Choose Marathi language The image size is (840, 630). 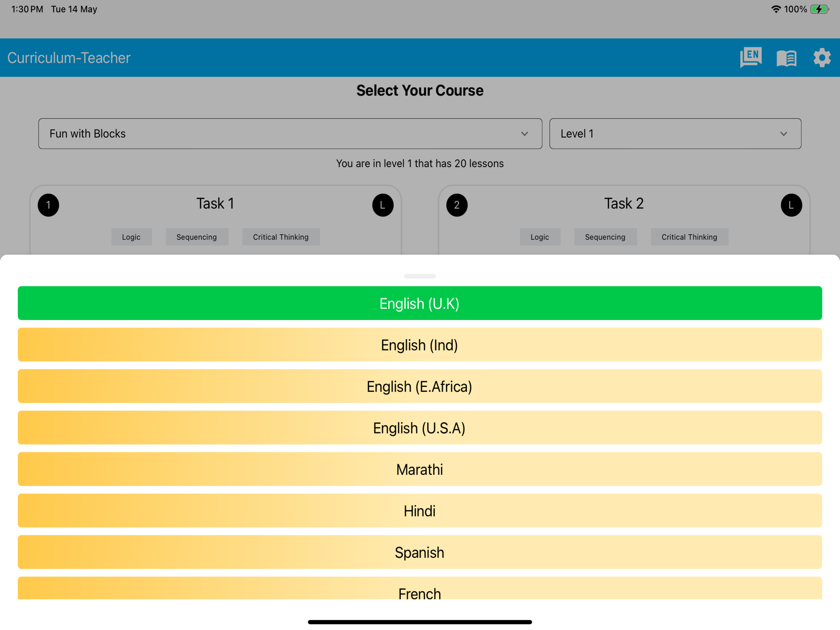(x=420, y=469)
